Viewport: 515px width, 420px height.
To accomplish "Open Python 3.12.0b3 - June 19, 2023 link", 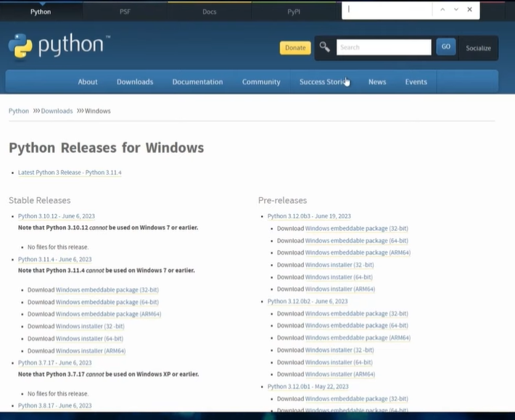I will pyautogui.click(x=309, y=216).
